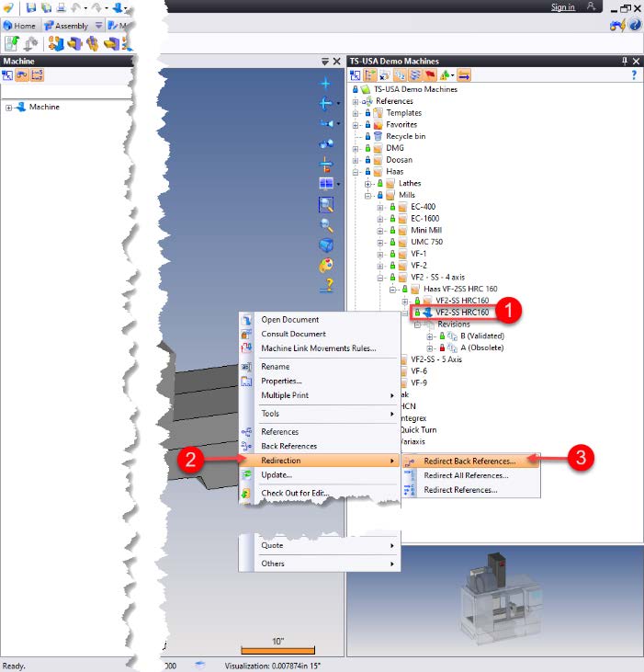Open the Quote submenu
The height and width of the screenshot is (672, 644).
pyautogui.click(x=320, y=545)
